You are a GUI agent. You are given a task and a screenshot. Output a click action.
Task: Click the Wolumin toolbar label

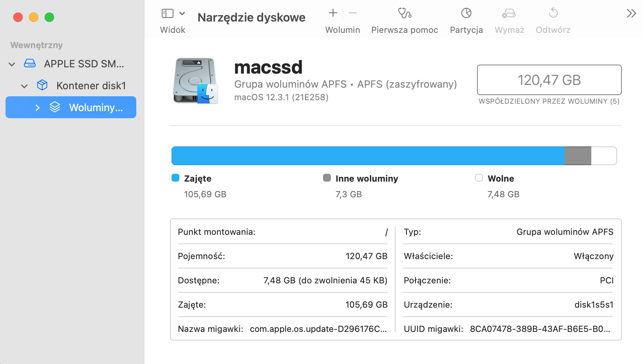(x=343, y=30)
